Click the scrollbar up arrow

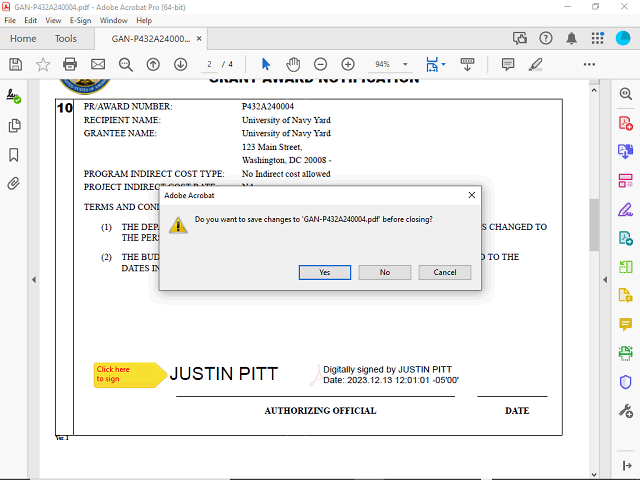click(x=594, y=90)
